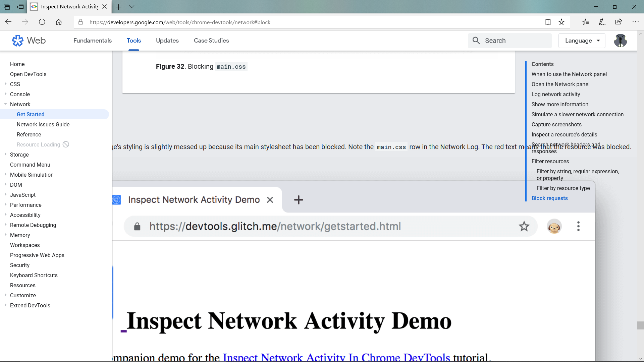Activate reading view in the address bar

pos(548,22)
